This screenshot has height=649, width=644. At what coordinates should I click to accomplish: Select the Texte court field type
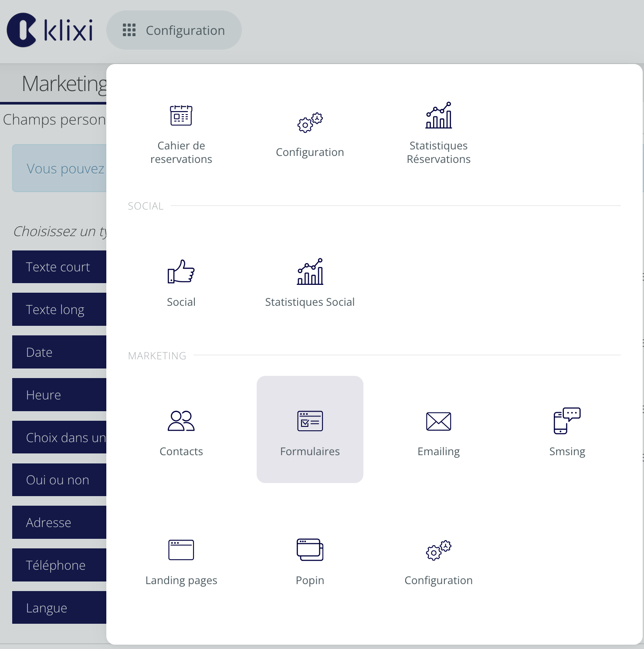pos(59,267)
